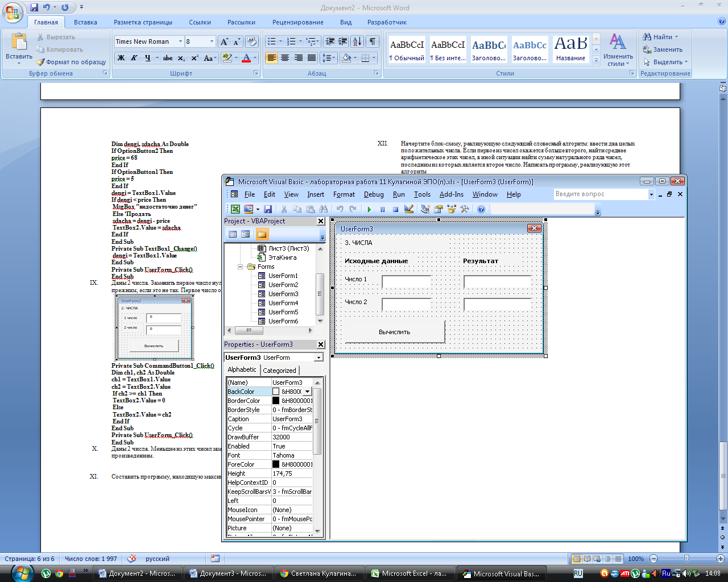Open the BackColor value dropdown in Properties
The width and height of the screenshot is (728, 582).
click(307, 392)
